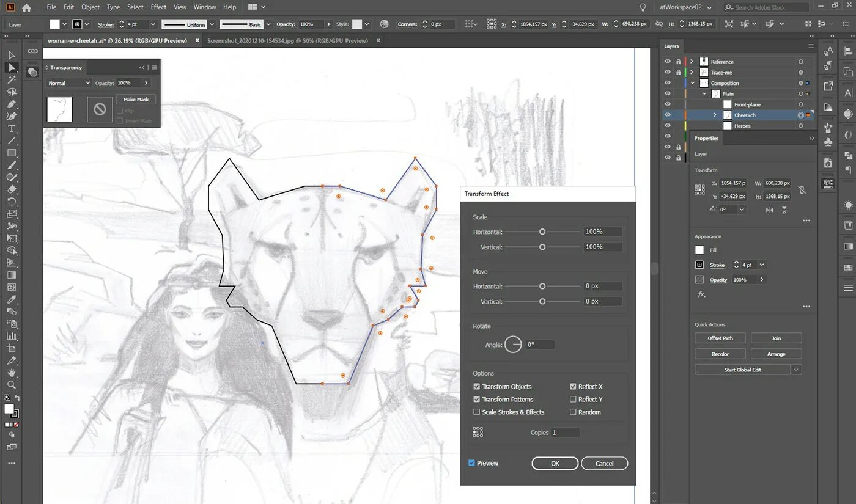Select the Artboard tool
This screenshot has height=504, width=856.
point(12,348)
